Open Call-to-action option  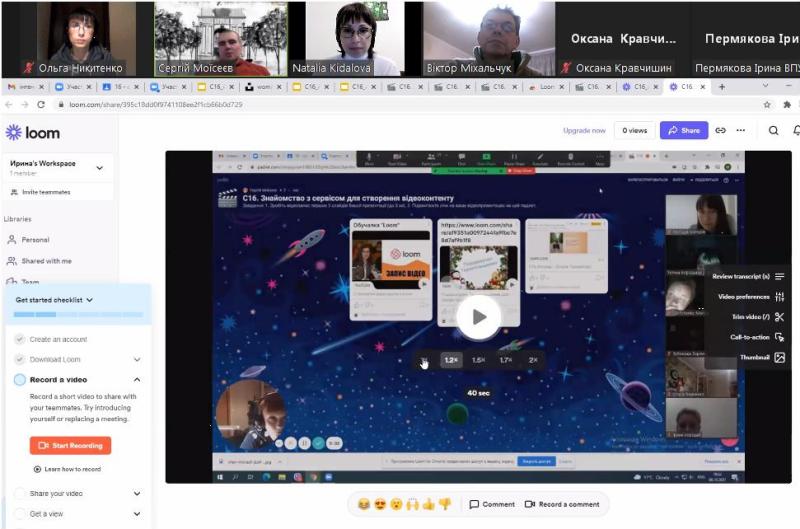tap(779, 337)
